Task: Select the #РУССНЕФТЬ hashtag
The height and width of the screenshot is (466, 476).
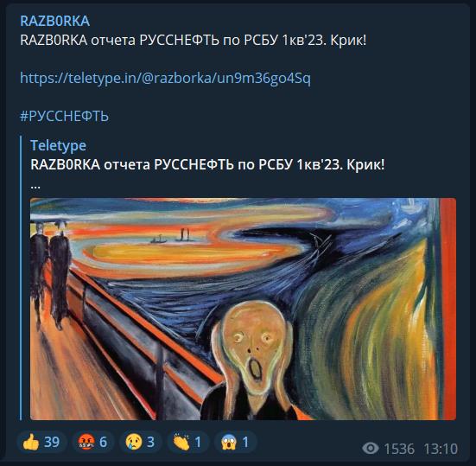Action: (x=64, y=116)
